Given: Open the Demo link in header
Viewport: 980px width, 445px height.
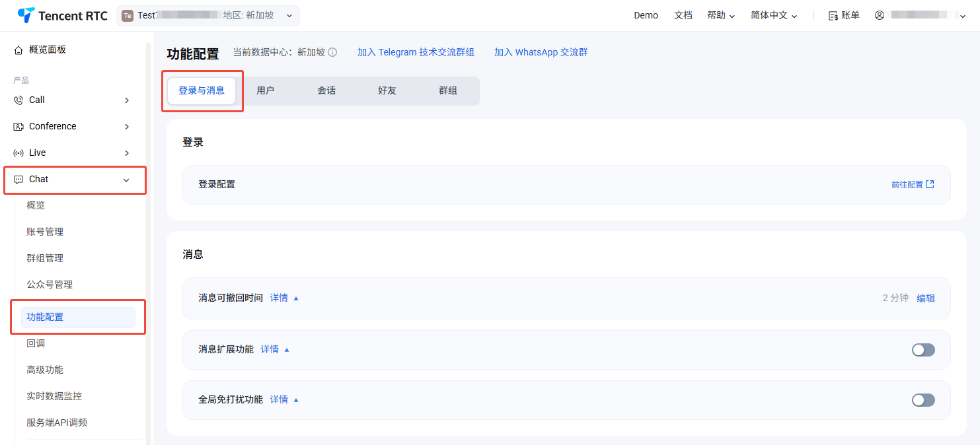Looking at the screenshot, I should (646, 15).
